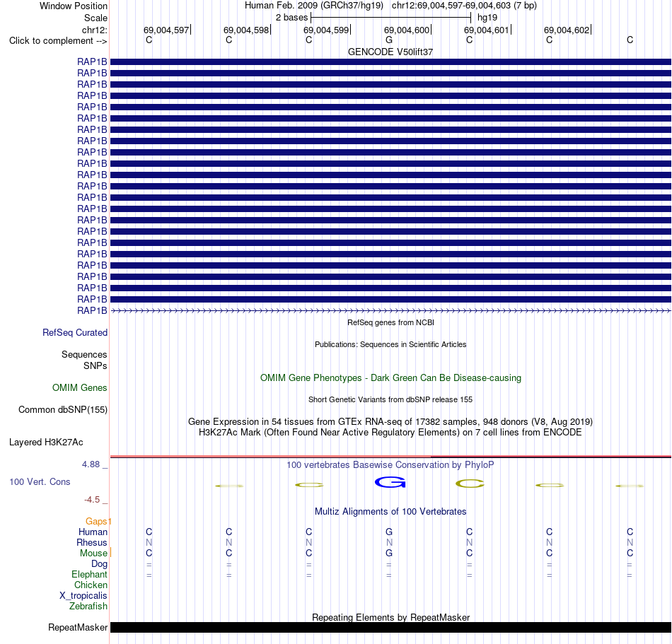Screen dimensions: 672x644
Task: Click the 'Common dbSNP(155)' track label
Action: tap(62, 410)
